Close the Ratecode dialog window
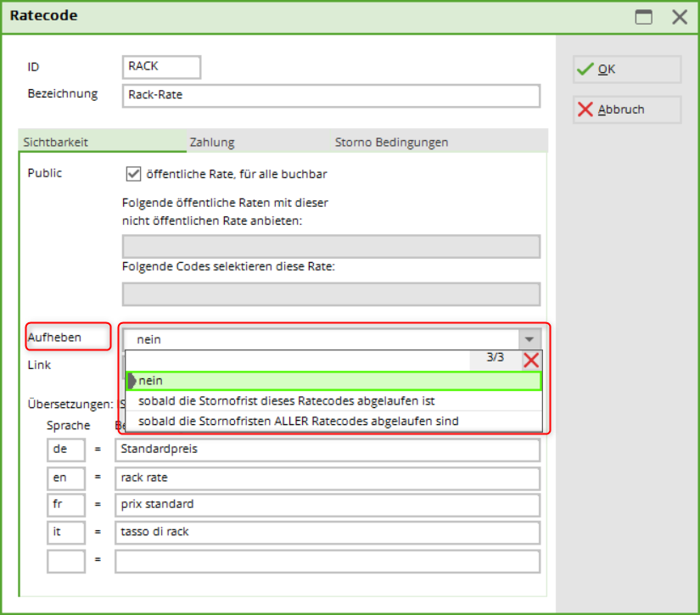Viewport: 700px width, 615px height. (679, 17)
